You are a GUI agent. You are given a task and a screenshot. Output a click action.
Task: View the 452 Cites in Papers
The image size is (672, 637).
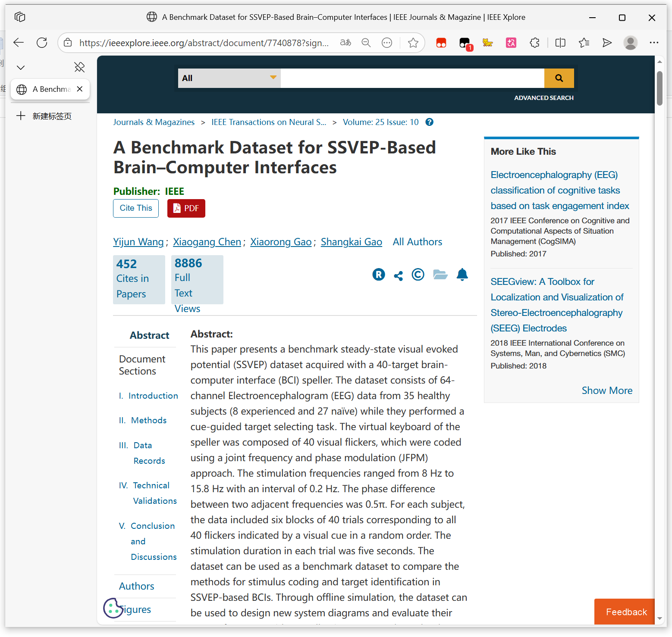tap(139, 279)
